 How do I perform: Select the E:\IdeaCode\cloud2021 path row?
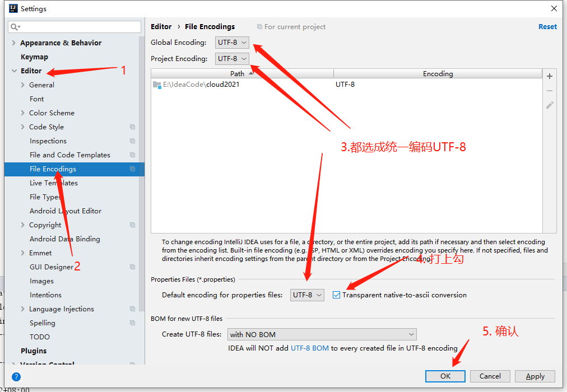coord(346,85)
